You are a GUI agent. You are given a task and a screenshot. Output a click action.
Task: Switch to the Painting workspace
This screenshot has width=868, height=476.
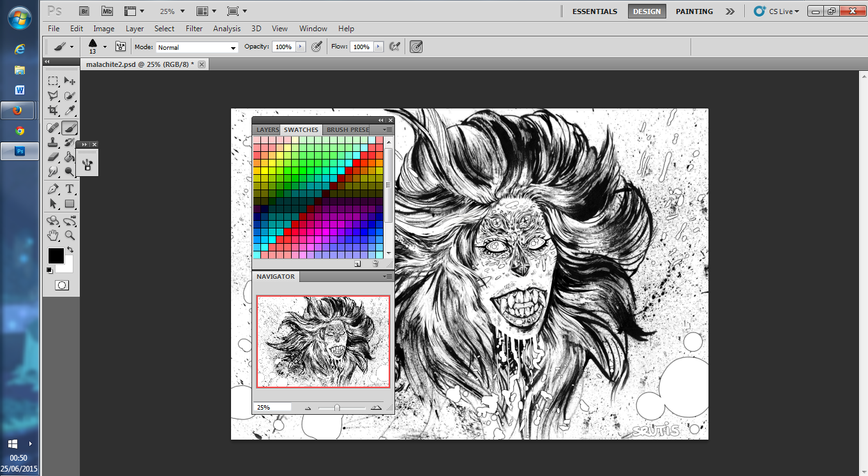(x=694, y=11)
